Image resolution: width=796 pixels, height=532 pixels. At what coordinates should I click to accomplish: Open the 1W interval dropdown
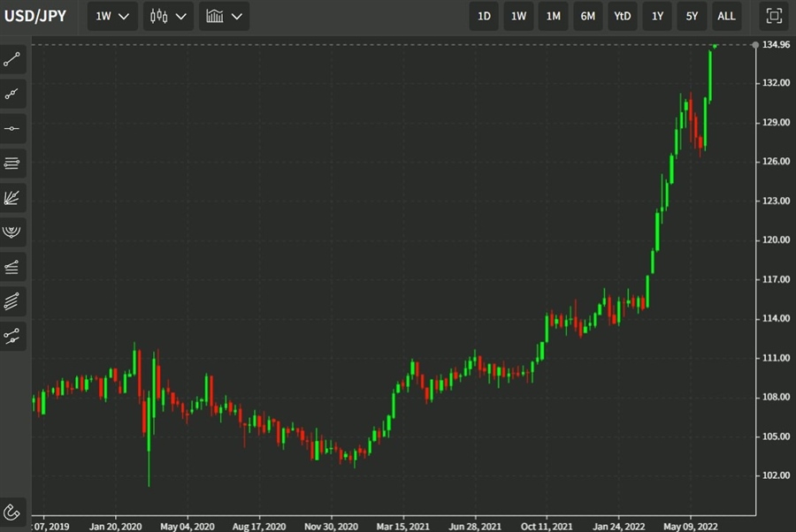[112, 16]
